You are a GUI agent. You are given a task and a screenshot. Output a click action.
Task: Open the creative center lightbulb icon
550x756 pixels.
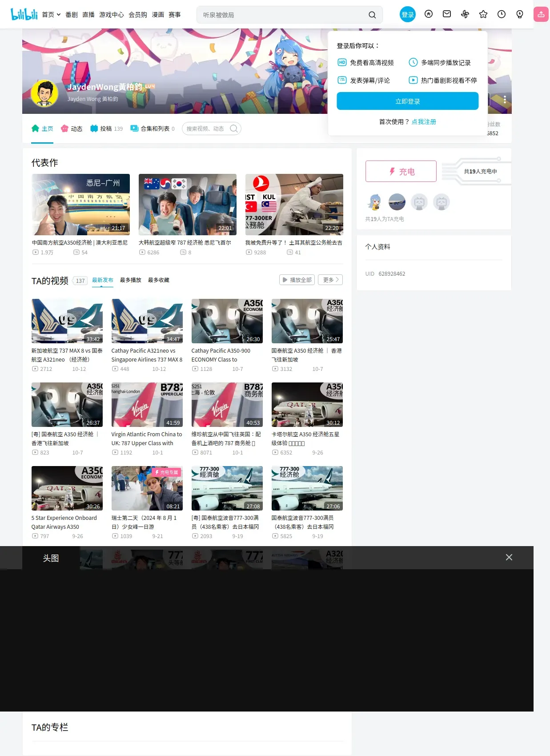click(520, 14)
